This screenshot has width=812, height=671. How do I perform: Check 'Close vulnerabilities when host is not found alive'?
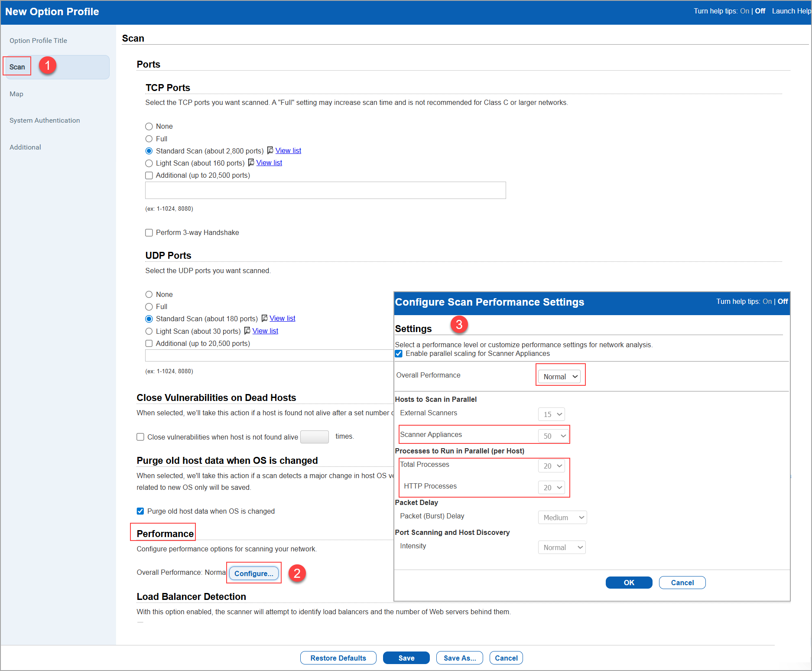point(140,436)
